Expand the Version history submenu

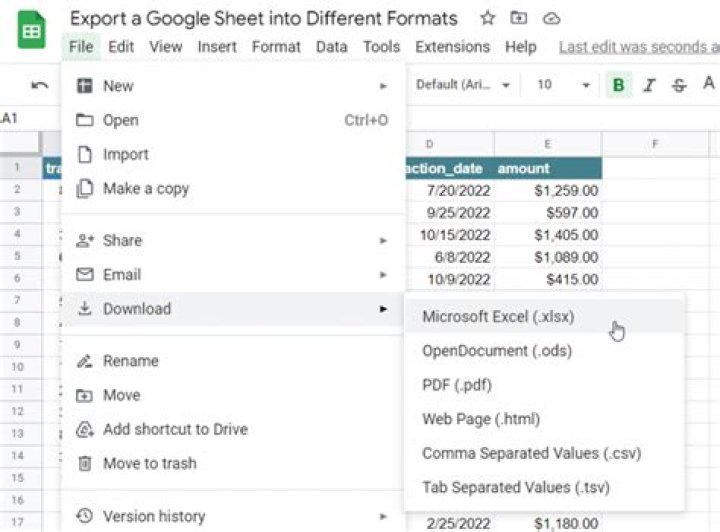[x=233, y=516]
